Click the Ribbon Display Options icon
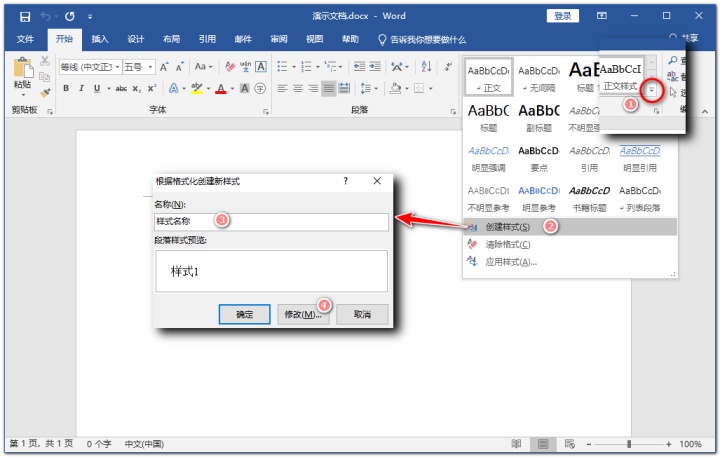This screenshot has height=457, width=720. coord(602,16)
